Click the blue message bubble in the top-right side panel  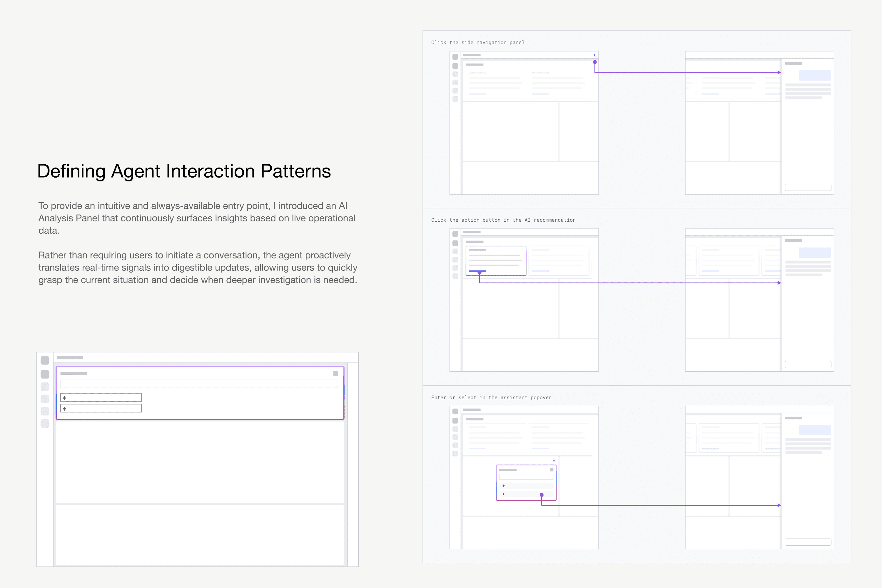(x=814, y=75)
